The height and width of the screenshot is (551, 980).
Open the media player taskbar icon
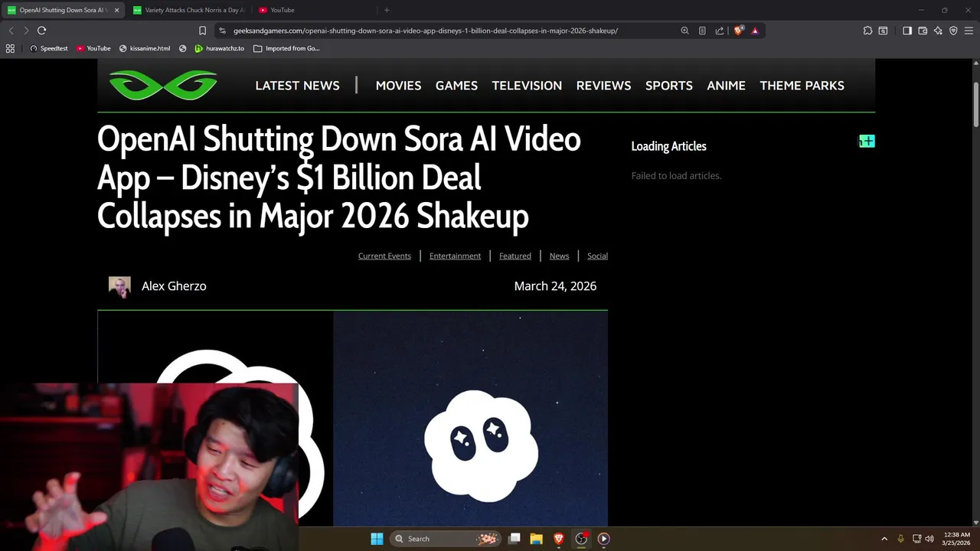pos(603,539)
